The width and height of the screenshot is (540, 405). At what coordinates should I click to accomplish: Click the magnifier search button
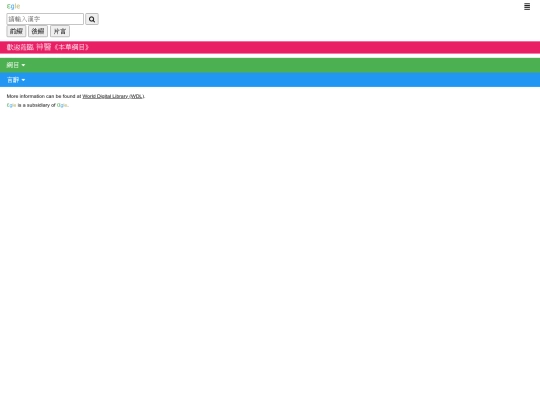click(92, 19)
